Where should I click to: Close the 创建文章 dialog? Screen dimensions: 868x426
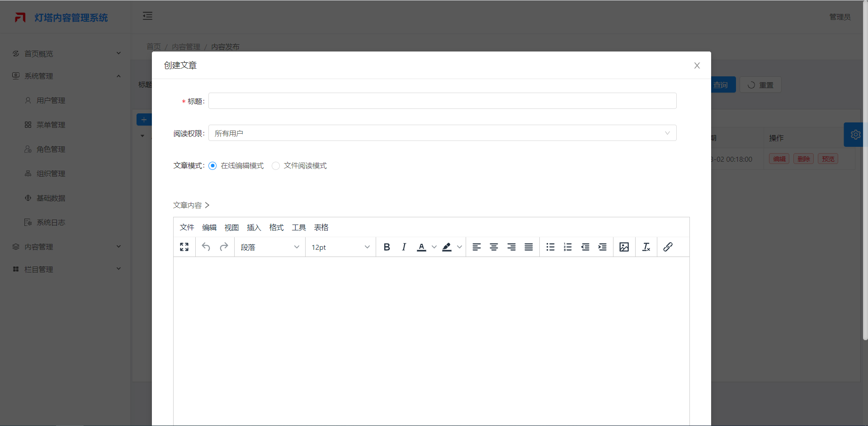697,66
